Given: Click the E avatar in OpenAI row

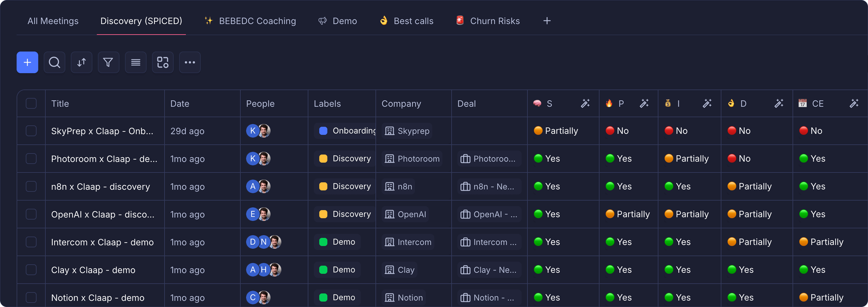Looking at the screenshot, I should tap(252, 214).
